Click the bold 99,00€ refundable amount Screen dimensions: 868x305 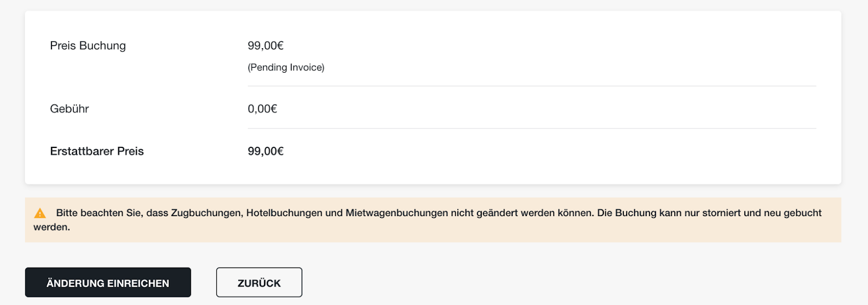click(266, 151)
